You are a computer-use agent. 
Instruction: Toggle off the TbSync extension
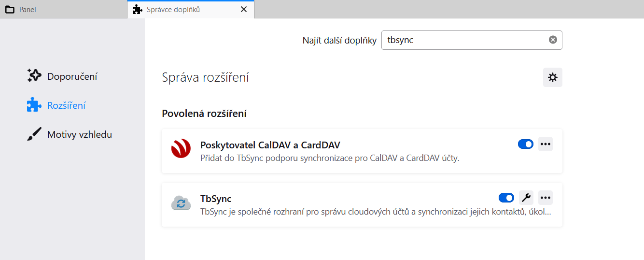tap(506, 197)
